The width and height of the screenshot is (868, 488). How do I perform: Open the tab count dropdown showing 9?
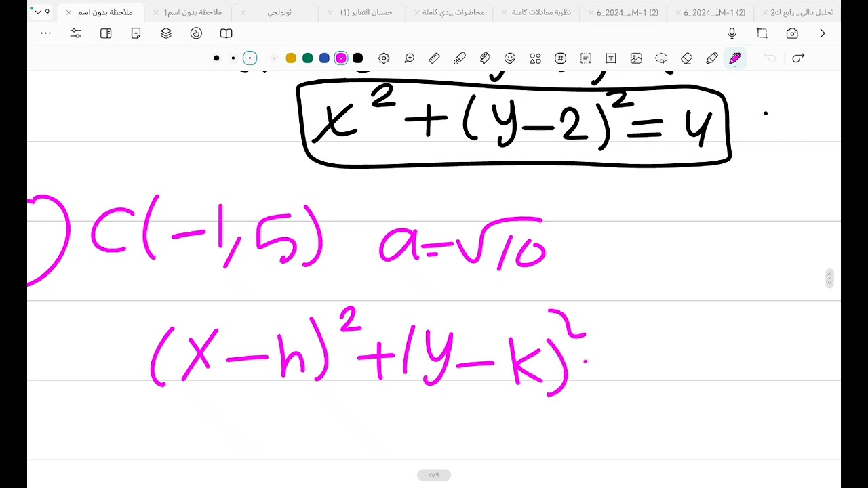42,12
